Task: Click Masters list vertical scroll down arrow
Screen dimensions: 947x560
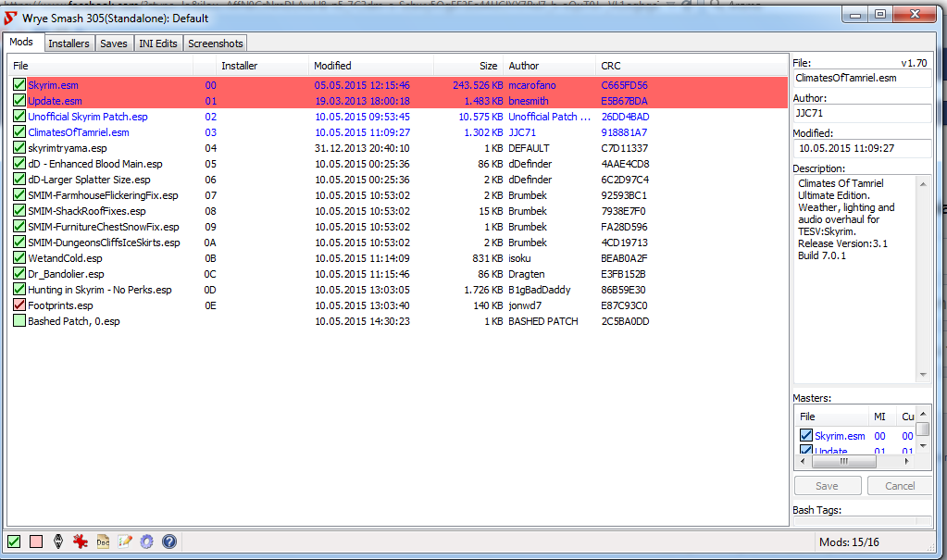Action: [923, 446]
